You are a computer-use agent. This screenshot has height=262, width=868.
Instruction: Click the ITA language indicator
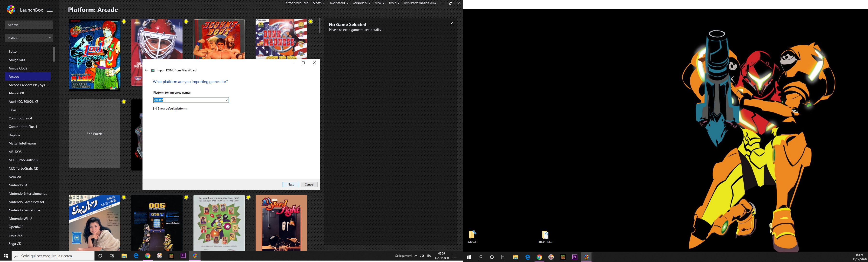point(429,256)
